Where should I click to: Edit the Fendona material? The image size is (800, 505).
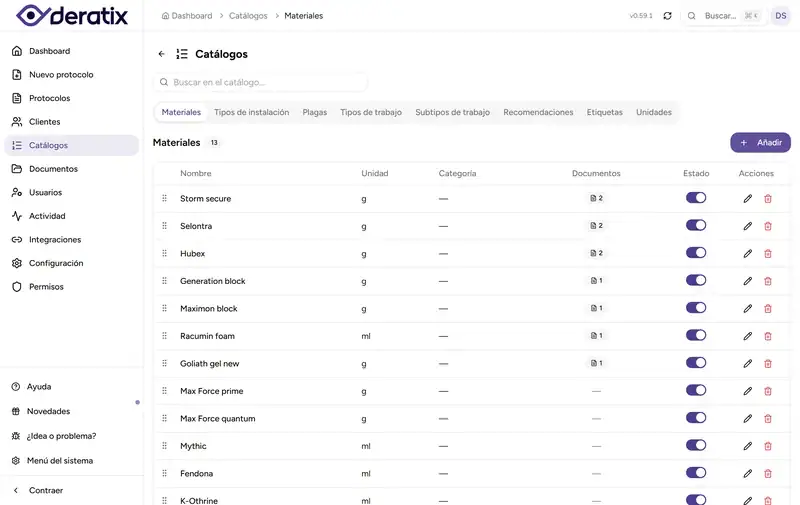click(x=747, y=474)
